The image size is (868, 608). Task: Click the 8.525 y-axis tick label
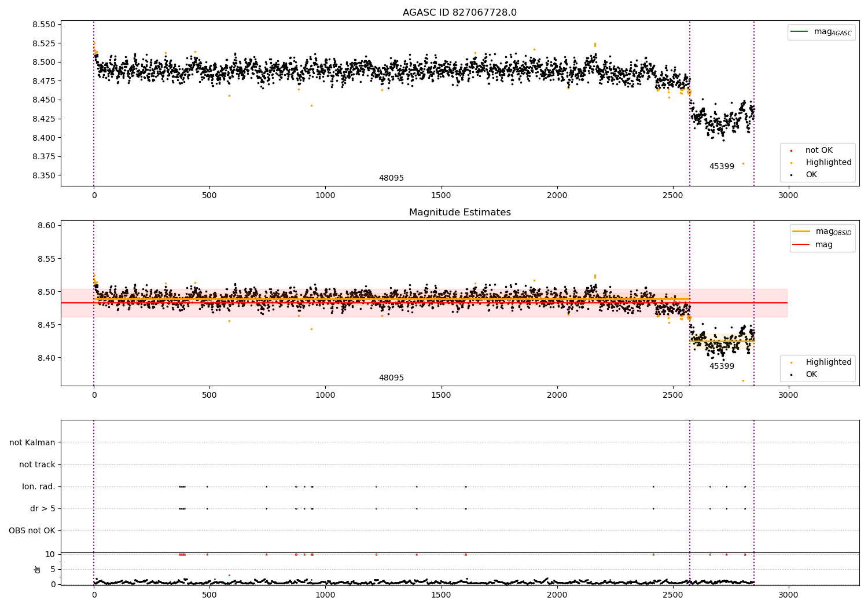[44, 43]
